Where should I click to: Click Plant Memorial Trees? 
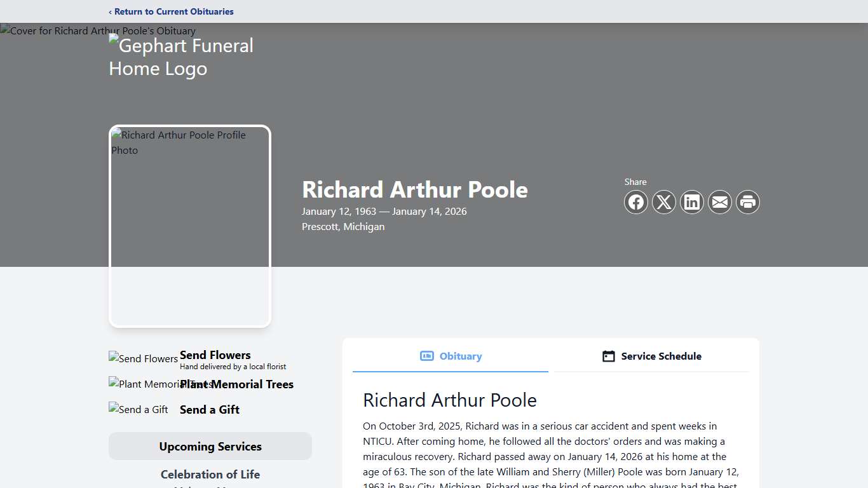[236, 384]
